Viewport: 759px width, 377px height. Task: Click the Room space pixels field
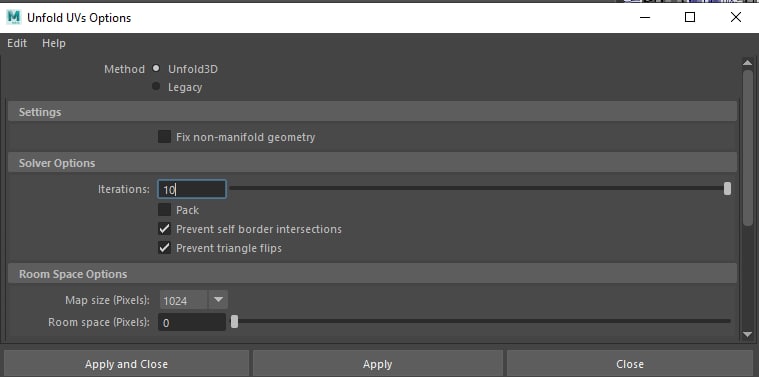pos(192,322)
